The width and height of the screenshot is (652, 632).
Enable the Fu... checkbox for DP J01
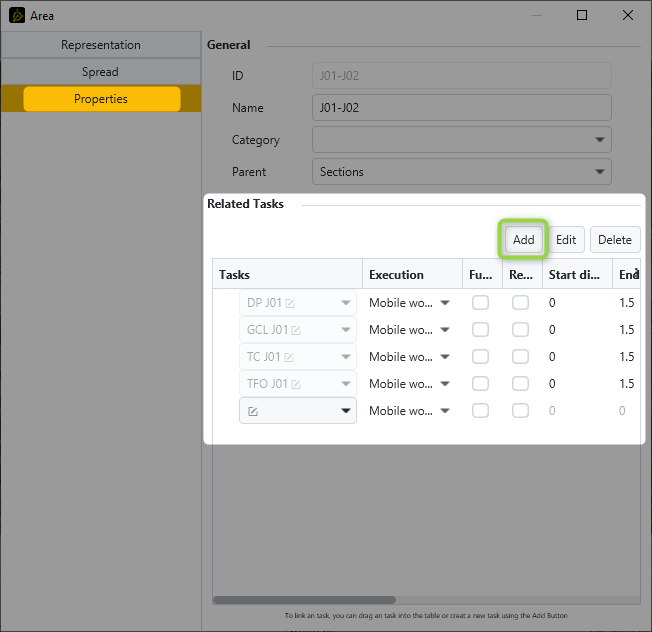481,302
